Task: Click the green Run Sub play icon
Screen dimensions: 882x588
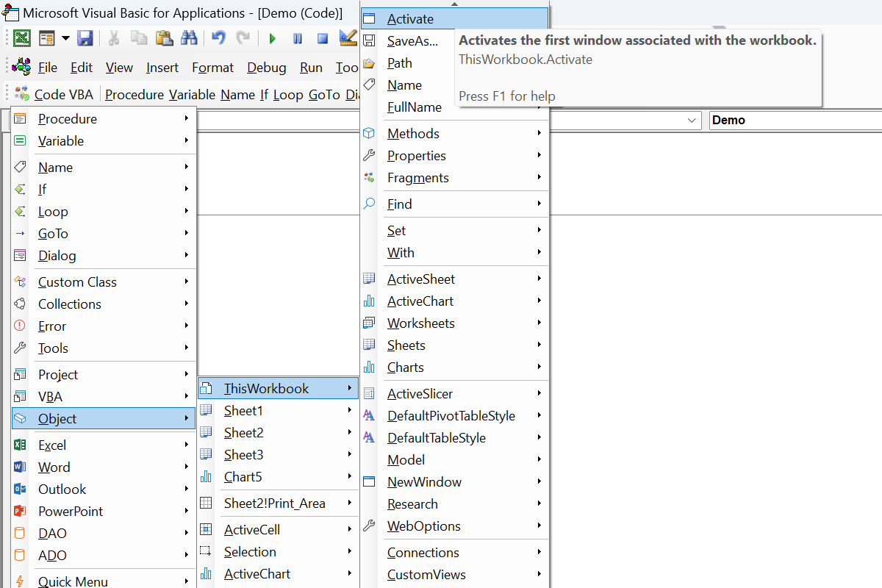Action: (273, 39)
